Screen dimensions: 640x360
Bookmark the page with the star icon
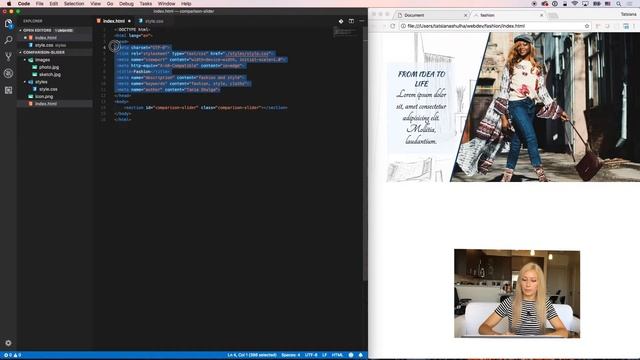(x=587, y=26)
